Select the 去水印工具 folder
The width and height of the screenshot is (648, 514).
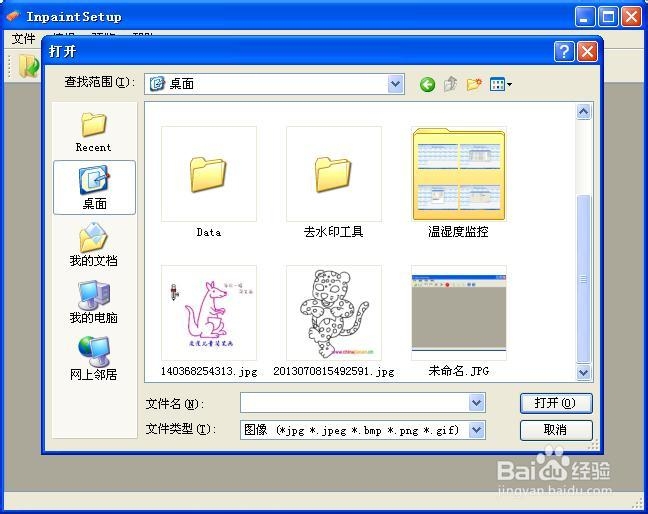(334, 174)
